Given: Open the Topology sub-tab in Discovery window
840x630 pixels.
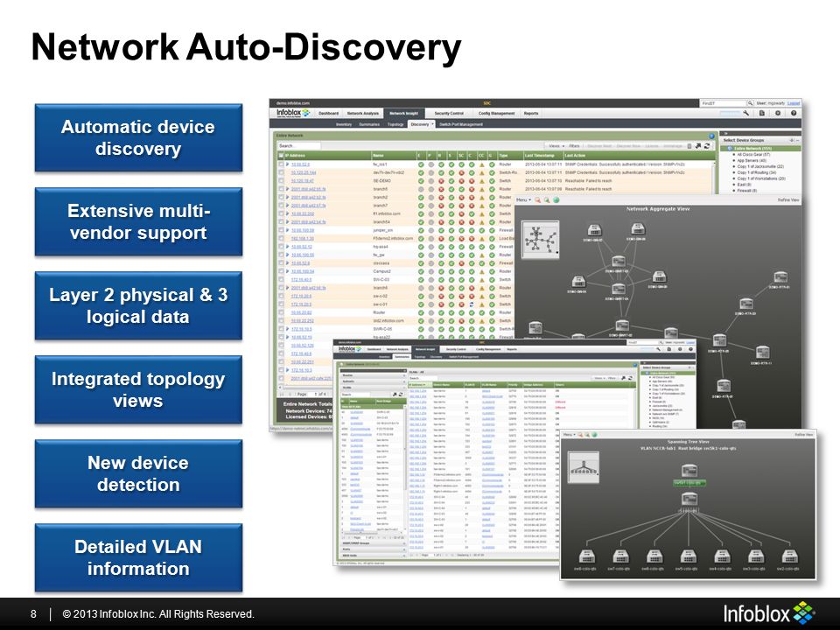Looking at the screenshot, I should (x=395, y=124).
